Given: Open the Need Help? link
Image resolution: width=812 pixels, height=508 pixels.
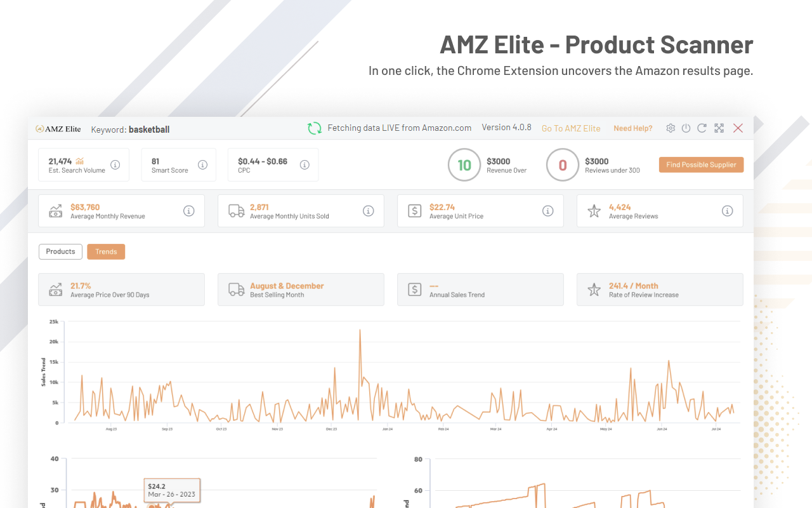Looking at the screenshot, I should tap(633, 128).
